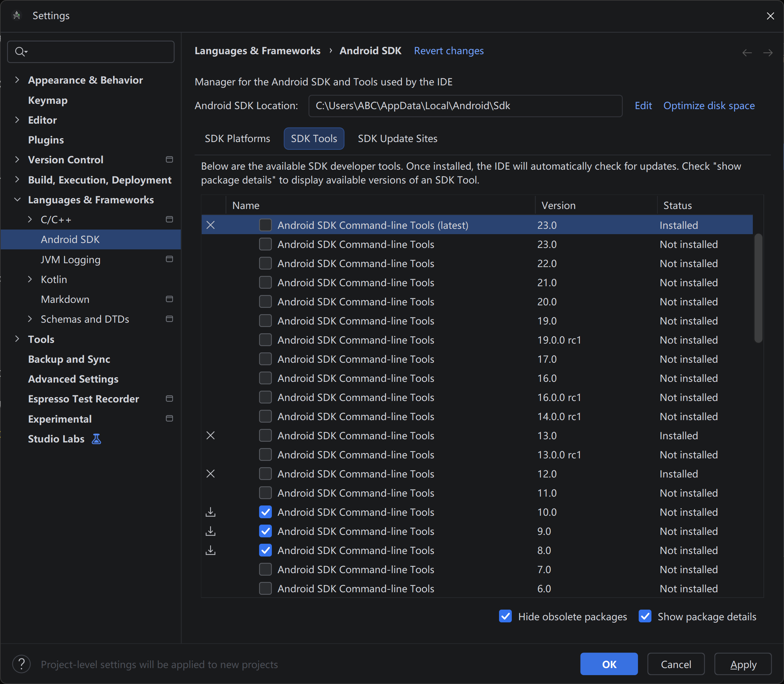Screen dimensions: 784x684
Task: Check Command-line Tools version 7.0
Action: (265, 569)
